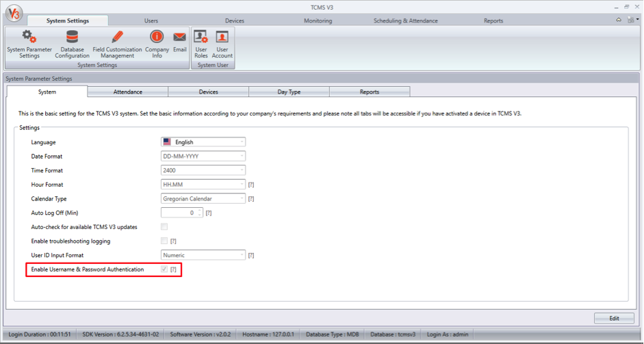
Task: Click the Calendar Type label
Action: click(x=49, y=199)
